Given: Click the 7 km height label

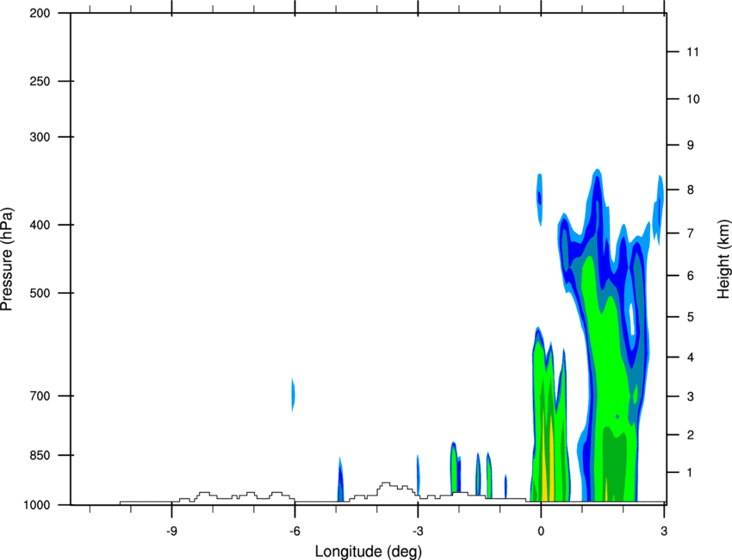Looking at the screenshot, I should [x=691, y=233].
